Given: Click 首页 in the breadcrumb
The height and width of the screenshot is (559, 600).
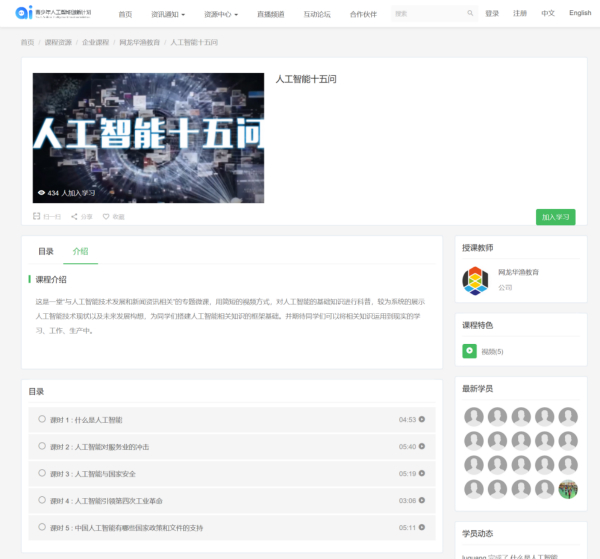Looking at the screenshot, I should [x=27, y=42].
